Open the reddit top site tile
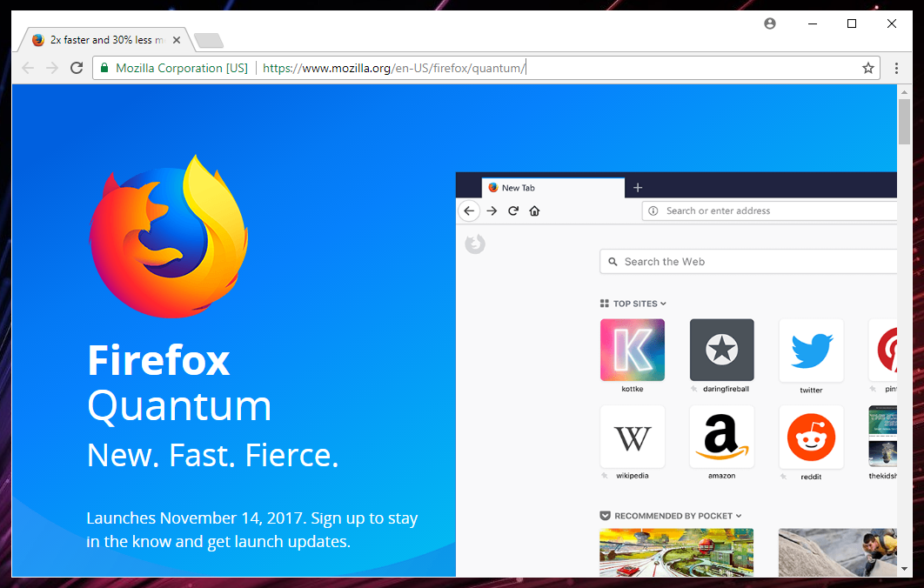This screenshot has height=588, width=924. tap(811, 437)
